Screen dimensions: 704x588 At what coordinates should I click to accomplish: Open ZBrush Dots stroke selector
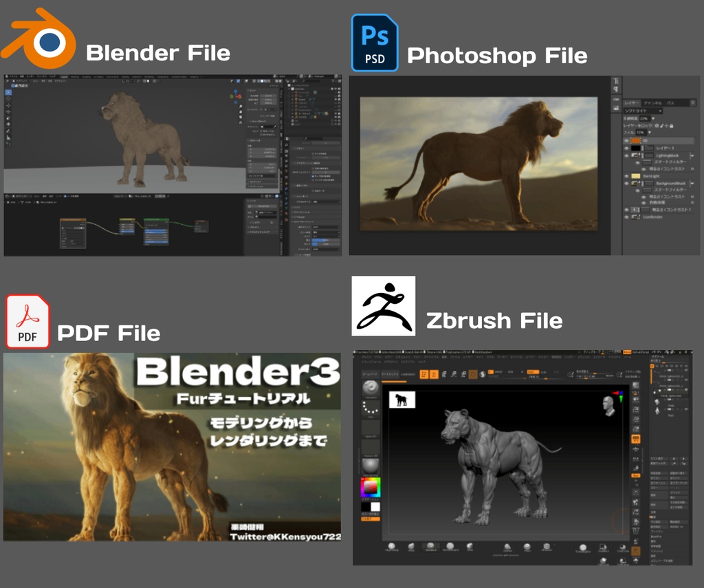[371, 409]
